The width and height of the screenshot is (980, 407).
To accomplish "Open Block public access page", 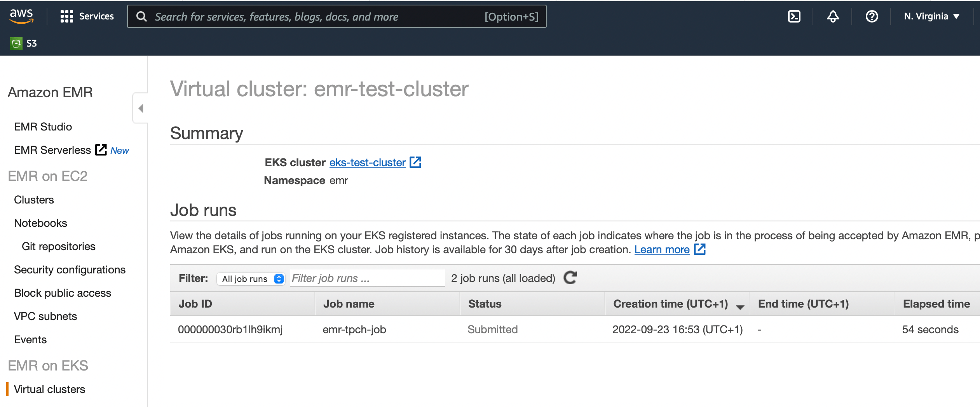I will point(63,293).
